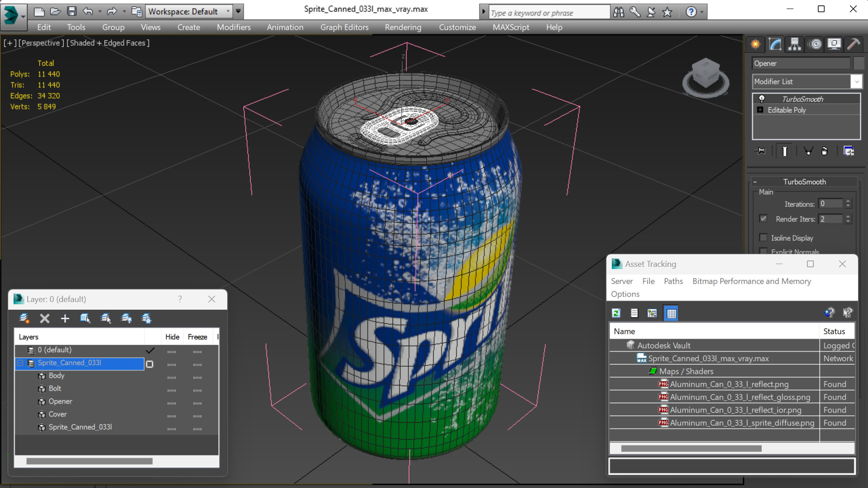Increase the Iterations spinner value
Image resolution: width=868 pixels, height=488 pixels.
[x=848, y=201]
